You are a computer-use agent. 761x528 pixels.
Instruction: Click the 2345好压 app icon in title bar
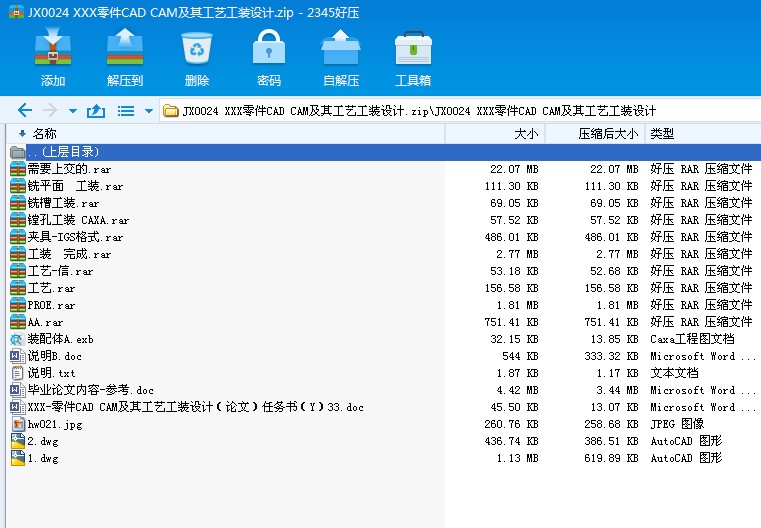pyautogui.click(x=17, y=12)
